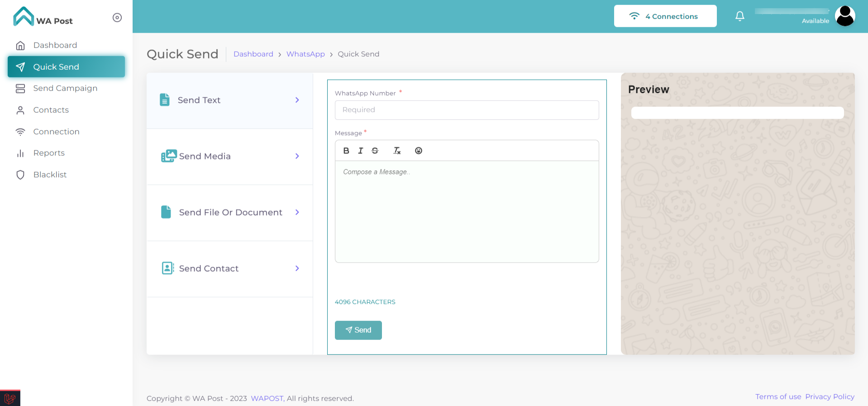Open the emoji picker
This screenshot has width=868, height=406.
[x=419, y=151]
